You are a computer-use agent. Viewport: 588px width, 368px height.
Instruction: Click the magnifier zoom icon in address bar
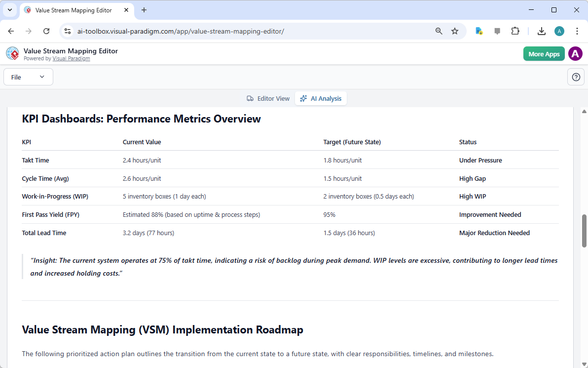point(439,31)
